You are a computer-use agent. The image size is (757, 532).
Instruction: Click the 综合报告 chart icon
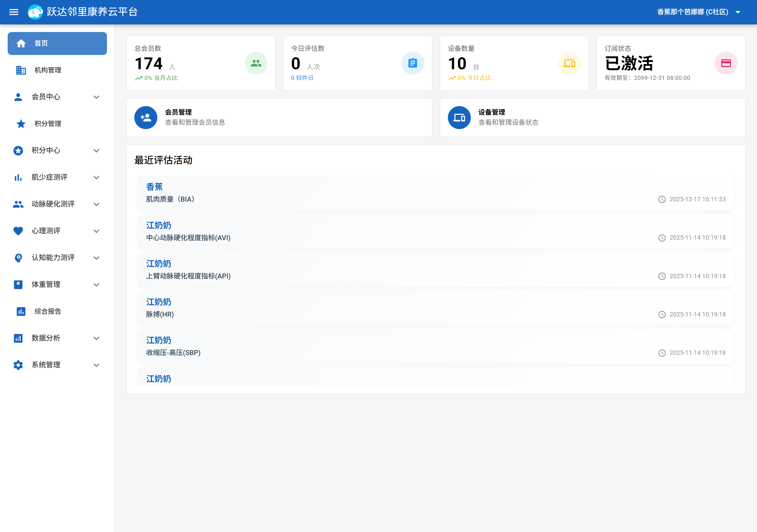[x=21, y=312]
